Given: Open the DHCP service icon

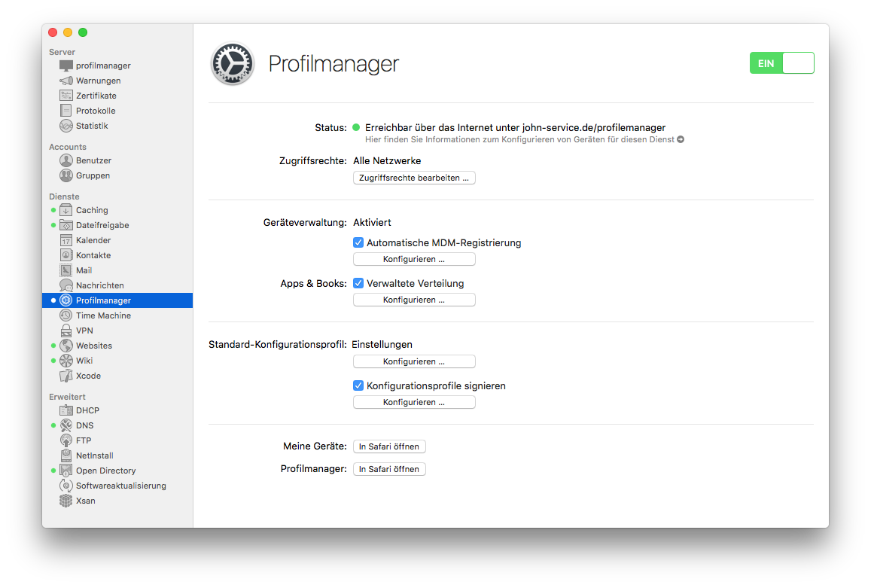Looking at the screenshot, I should [66, 410].
